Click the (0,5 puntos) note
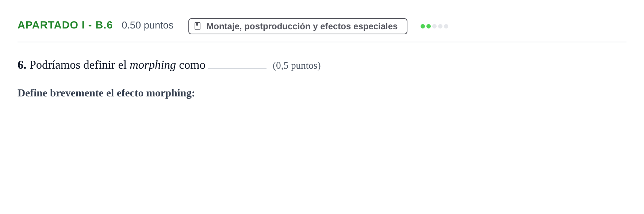 pos(296,65)
